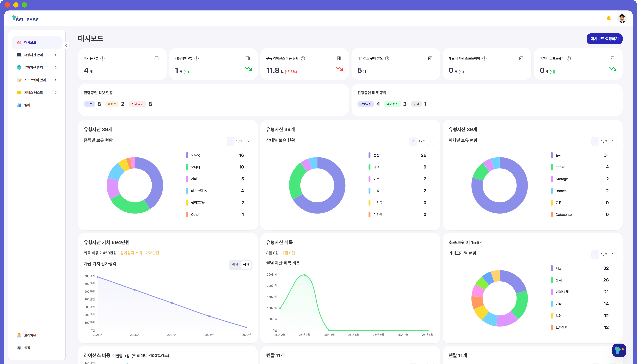Viewport: 637px width, 364px height.
Task: Click the 노트북 legend color swatch
Action: pyautogui.click(x=187, y=155)
